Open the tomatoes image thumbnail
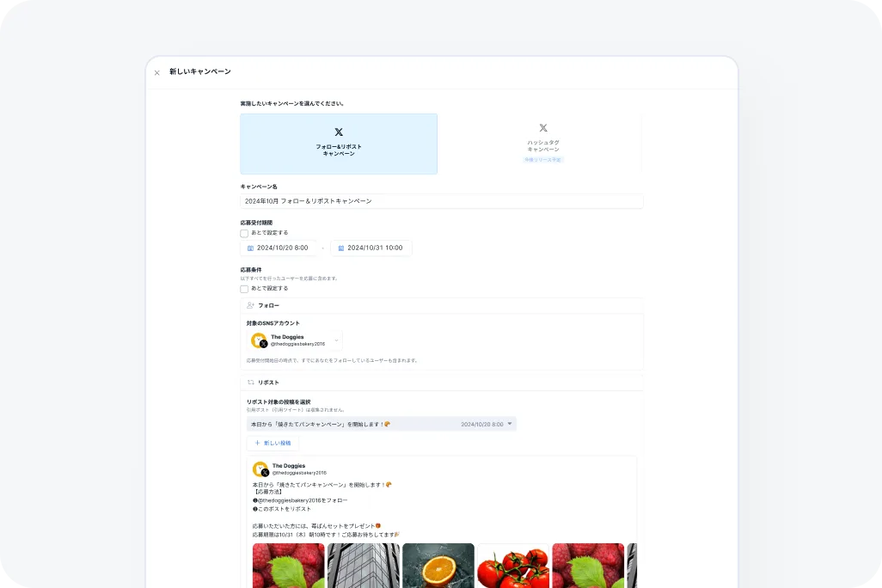The height and width of the screenshot is (588, 882). pyautogui.click(x=513, y=566)
